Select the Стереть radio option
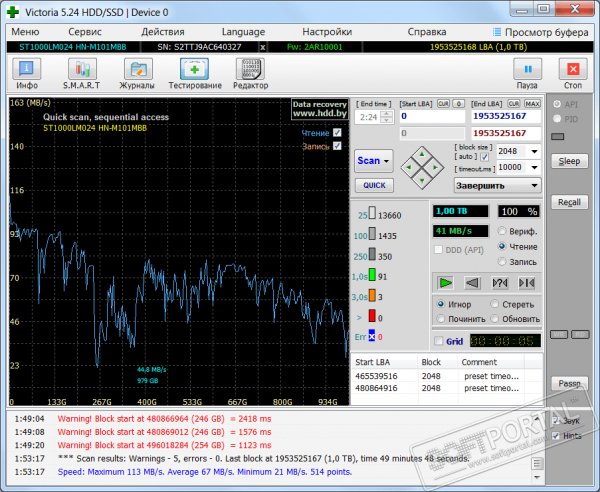This screenshot has height=492, width=600. (x=495, y=304)
